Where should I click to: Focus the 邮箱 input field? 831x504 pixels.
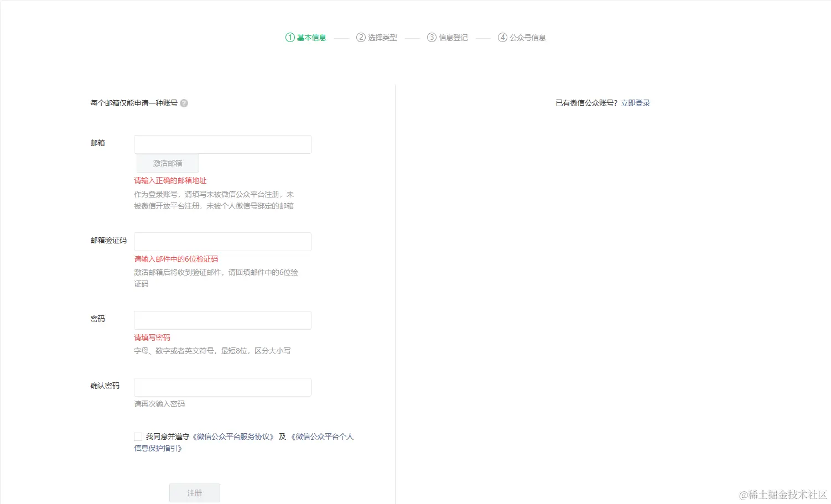[x=222, y=144]
